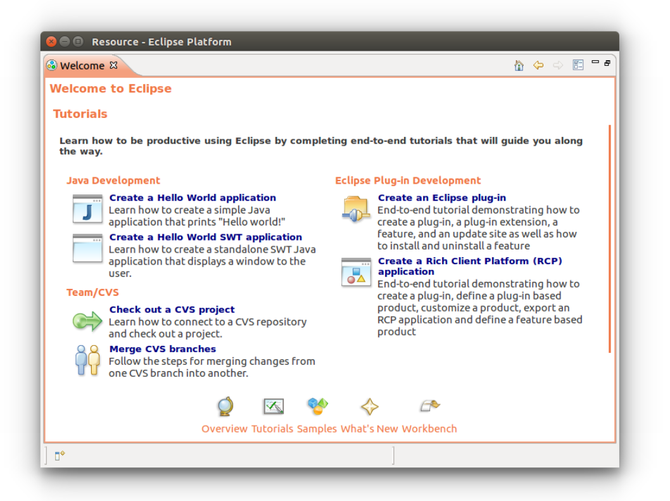Click the 'Java Development' heading
The image size is (670, 501).
click(113, 180)
